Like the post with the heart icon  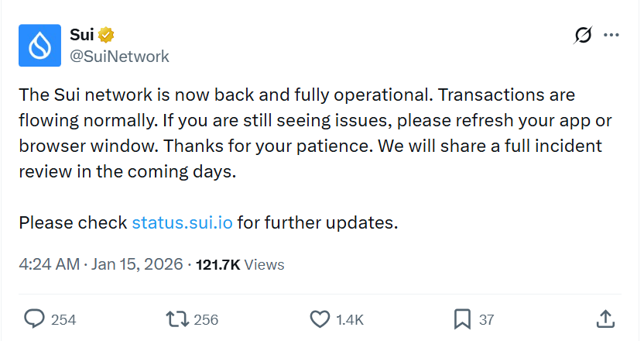(x=320, y=319)
